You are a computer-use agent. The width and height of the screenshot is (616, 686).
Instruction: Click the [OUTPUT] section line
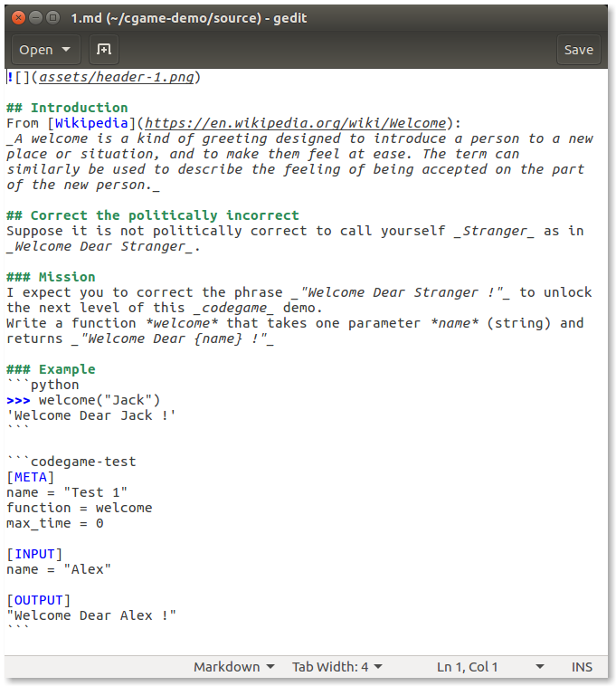tap(39, 600)
